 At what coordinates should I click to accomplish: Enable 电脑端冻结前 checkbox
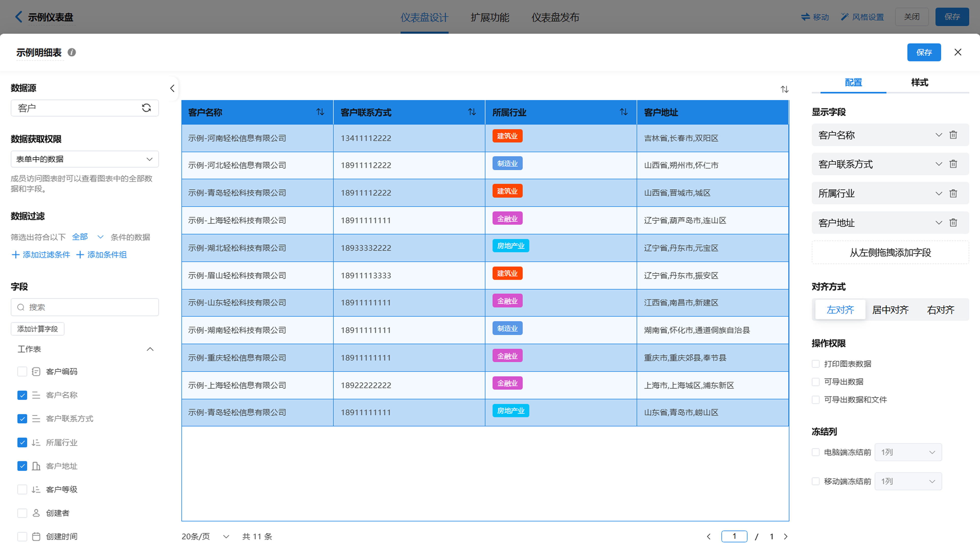(x=816, y=452)
